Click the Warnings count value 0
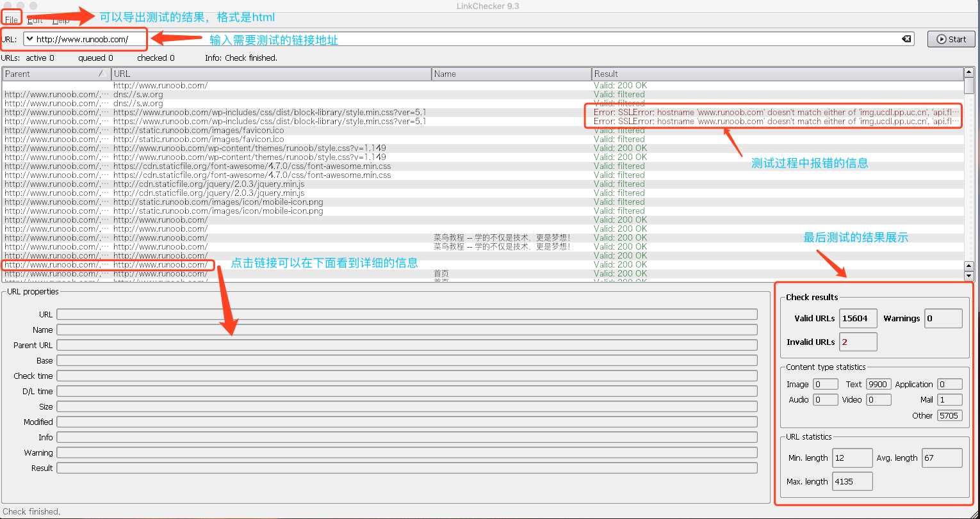 click(943, 318)
